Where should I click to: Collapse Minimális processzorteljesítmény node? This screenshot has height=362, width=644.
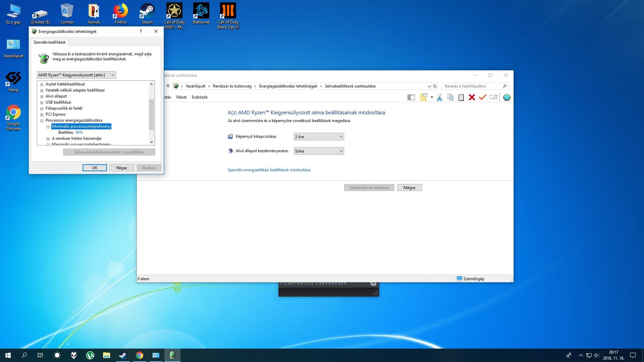[48, 127]
